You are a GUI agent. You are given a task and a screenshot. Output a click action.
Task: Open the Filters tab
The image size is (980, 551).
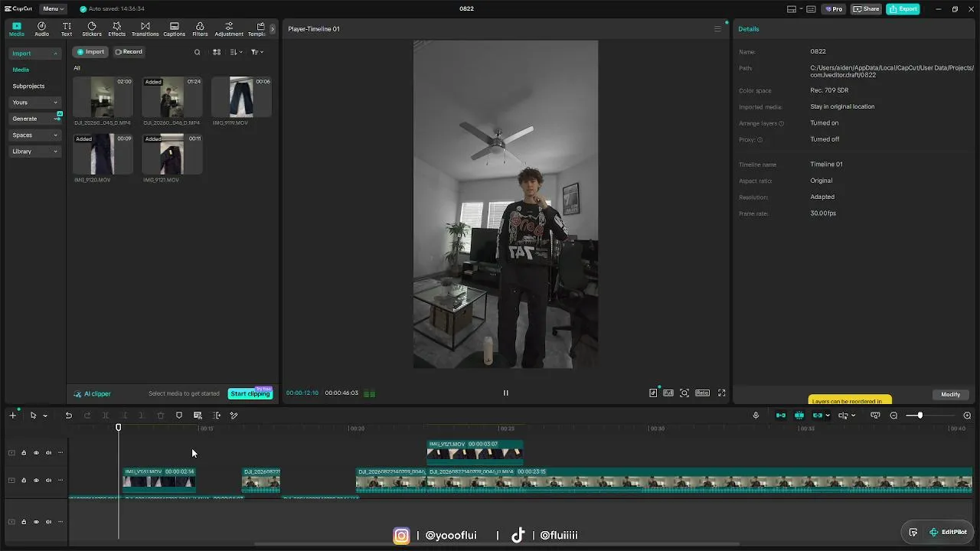[200, 29]
